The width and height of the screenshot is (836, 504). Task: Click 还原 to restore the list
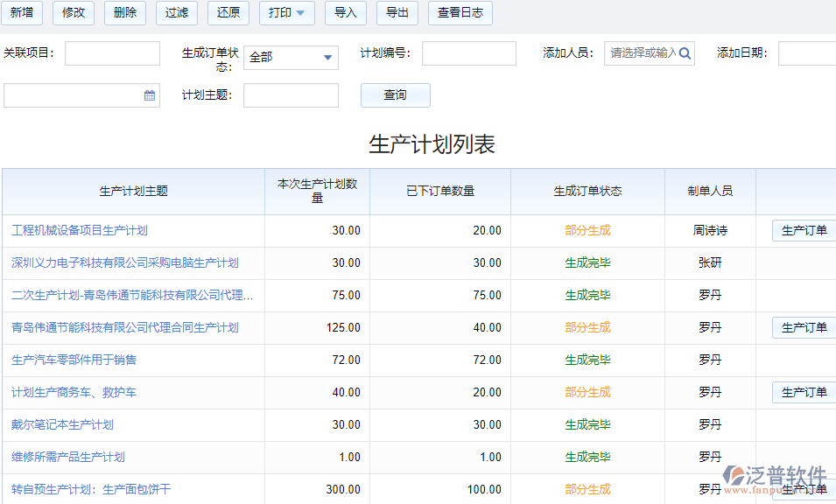pos(227,13)
